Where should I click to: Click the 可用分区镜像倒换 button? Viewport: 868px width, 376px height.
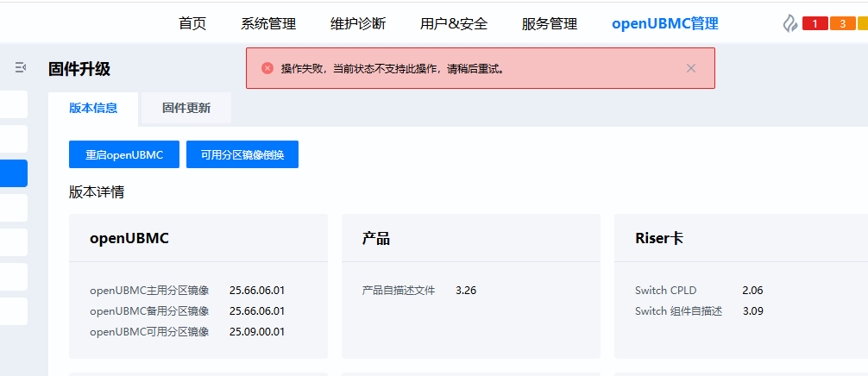point(242,155)
